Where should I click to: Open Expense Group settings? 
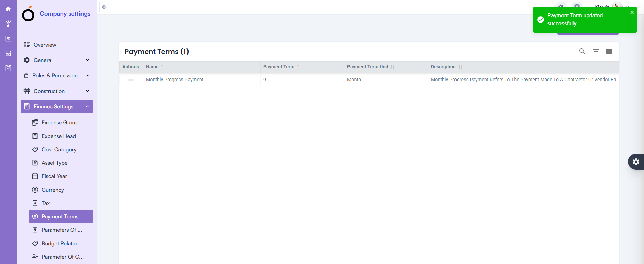(x=60, y=122)
